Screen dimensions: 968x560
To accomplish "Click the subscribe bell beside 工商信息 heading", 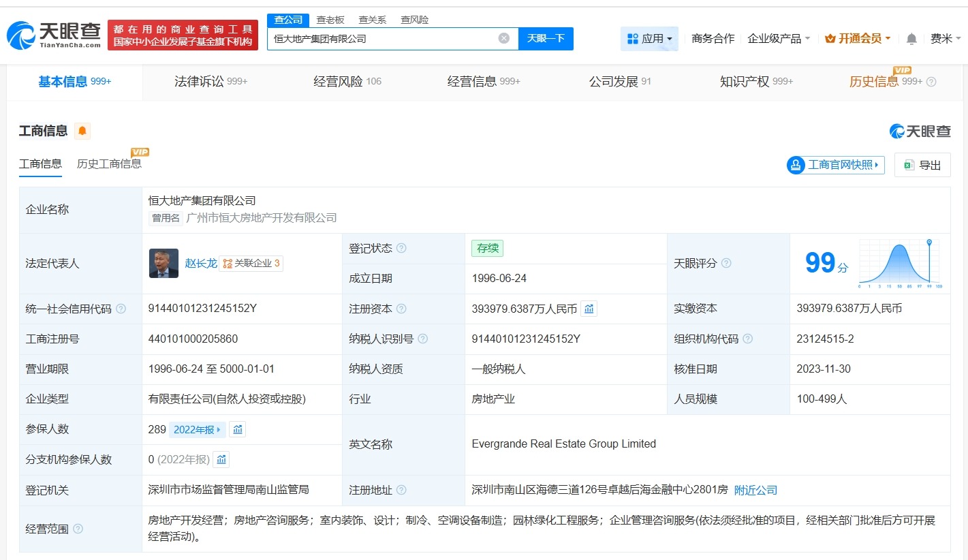I will click(x=82, y=130).
